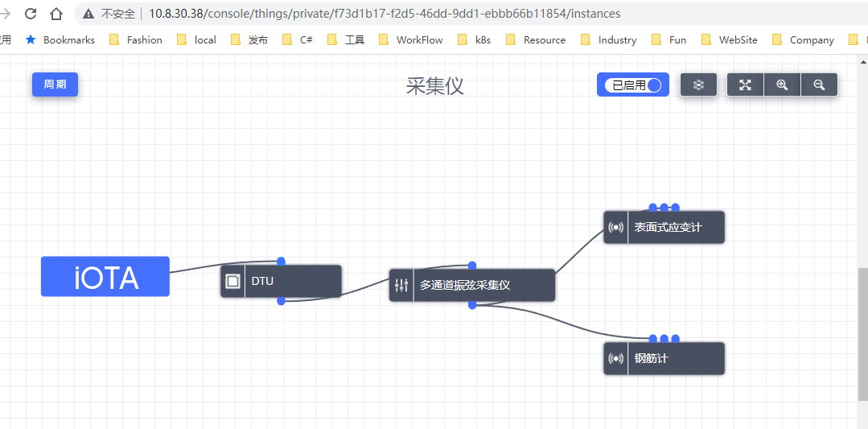Click the 周期 button

coord(55,85)
